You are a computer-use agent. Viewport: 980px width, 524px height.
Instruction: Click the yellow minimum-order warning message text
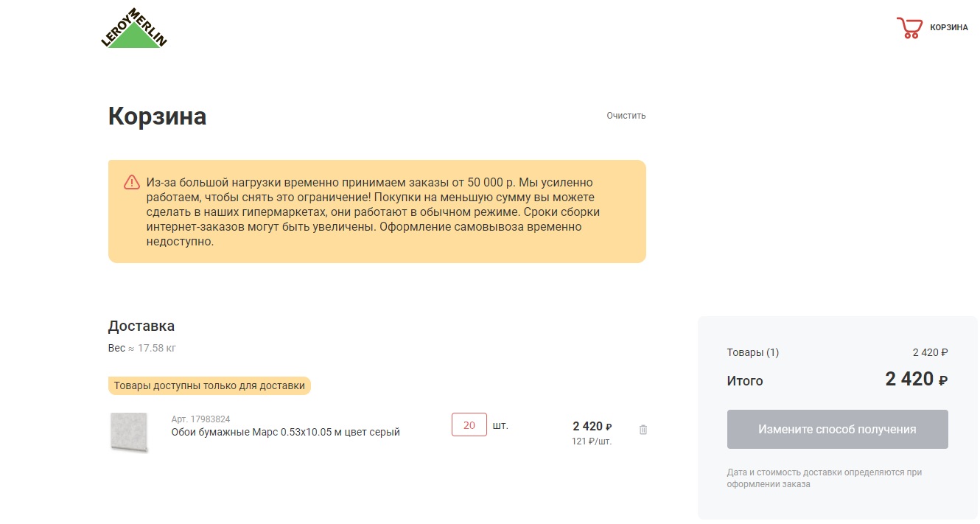point(373,212)
